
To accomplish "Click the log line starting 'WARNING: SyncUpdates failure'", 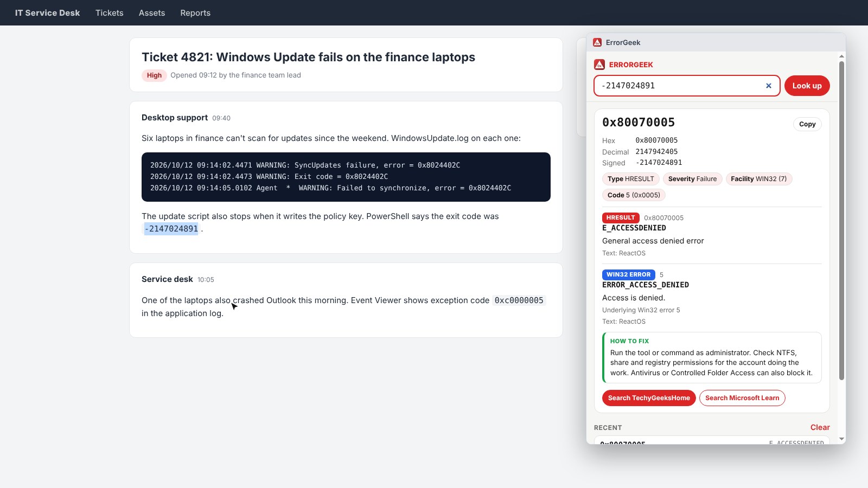I will pos(305,165).
